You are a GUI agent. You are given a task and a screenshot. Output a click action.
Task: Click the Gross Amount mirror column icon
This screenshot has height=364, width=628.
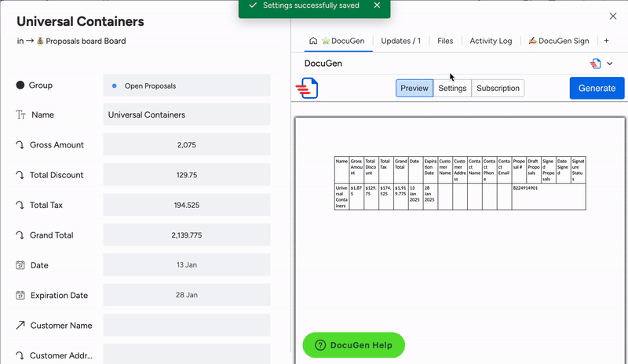20,144
